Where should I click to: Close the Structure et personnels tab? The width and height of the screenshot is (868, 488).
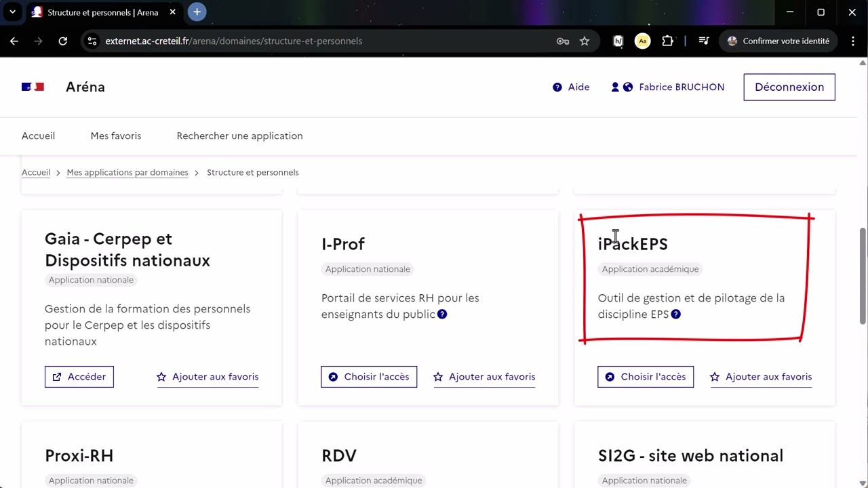click(172, 12)
